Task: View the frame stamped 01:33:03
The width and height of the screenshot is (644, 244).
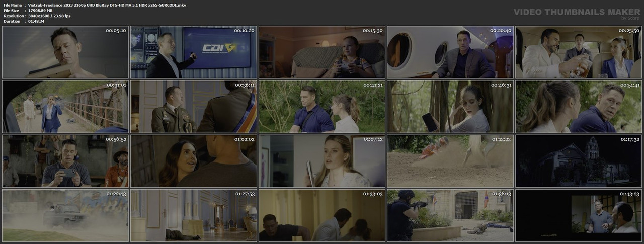Action: [322, 215]
